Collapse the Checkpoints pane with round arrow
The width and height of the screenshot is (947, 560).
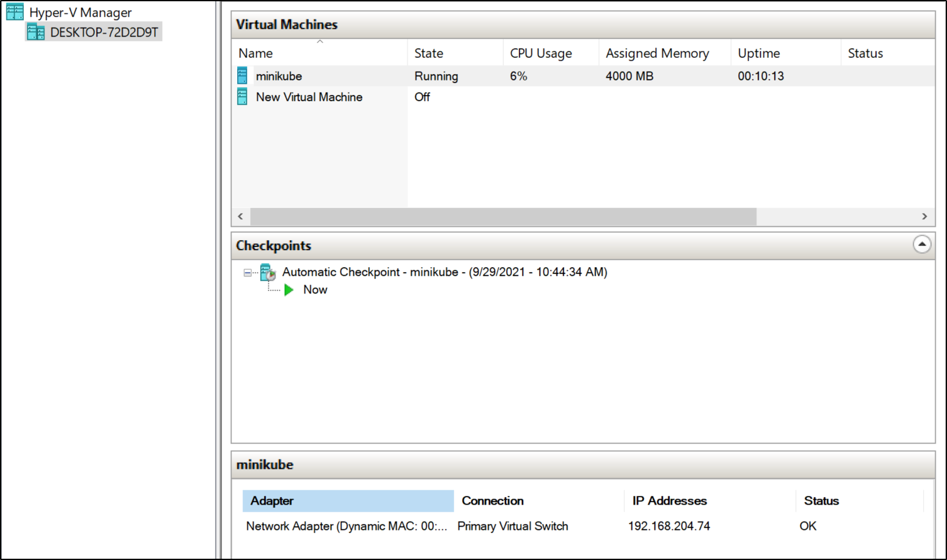click(x=922, y=244)
